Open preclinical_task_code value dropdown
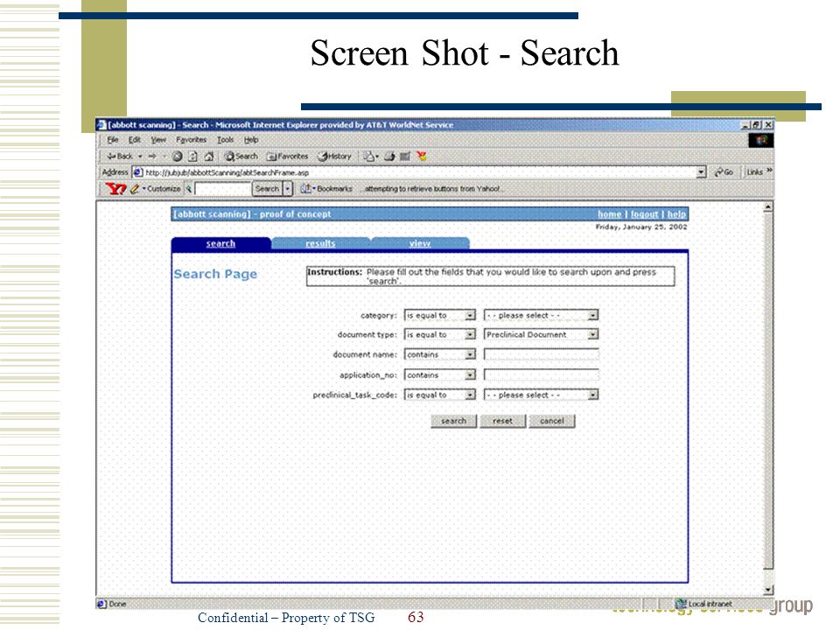This screenshot has height=630, width=840. tap(541, 395)
